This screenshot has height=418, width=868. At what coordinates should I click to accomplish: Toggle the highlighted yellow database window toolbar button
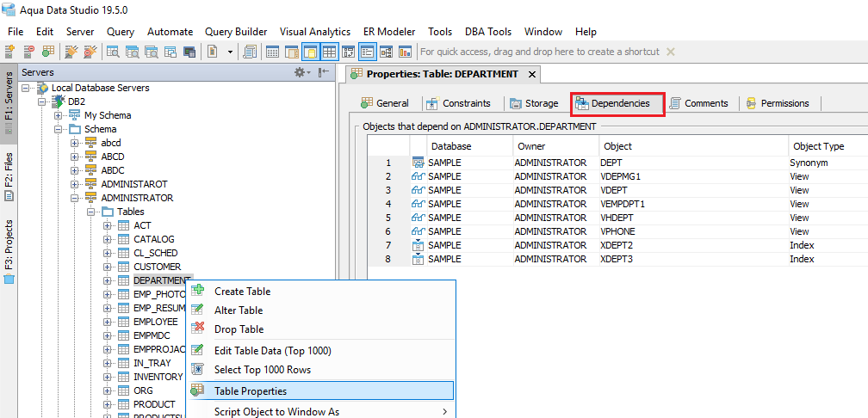coord(310,52)
